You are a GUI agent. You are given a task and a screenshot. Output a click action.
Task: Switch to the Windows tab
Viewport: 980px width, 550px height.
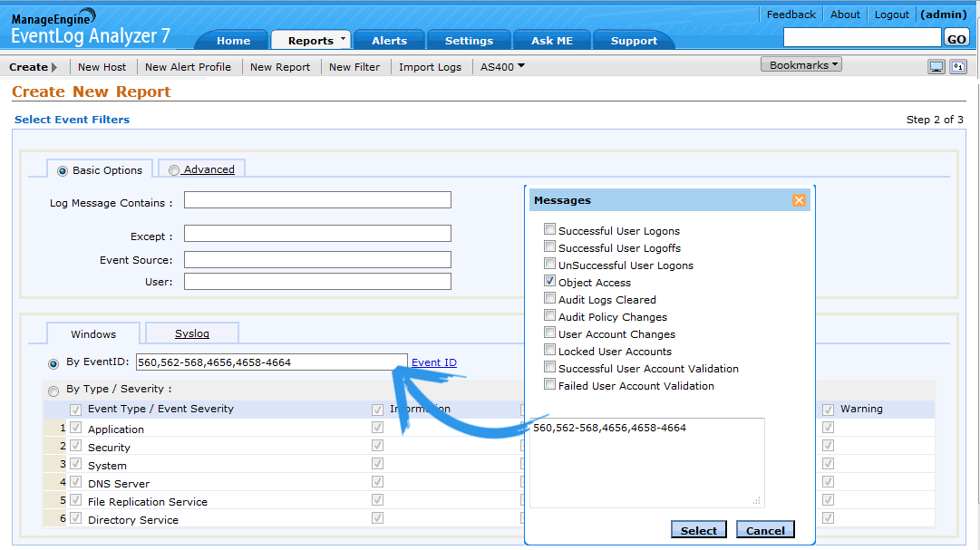tap(93, 333)
